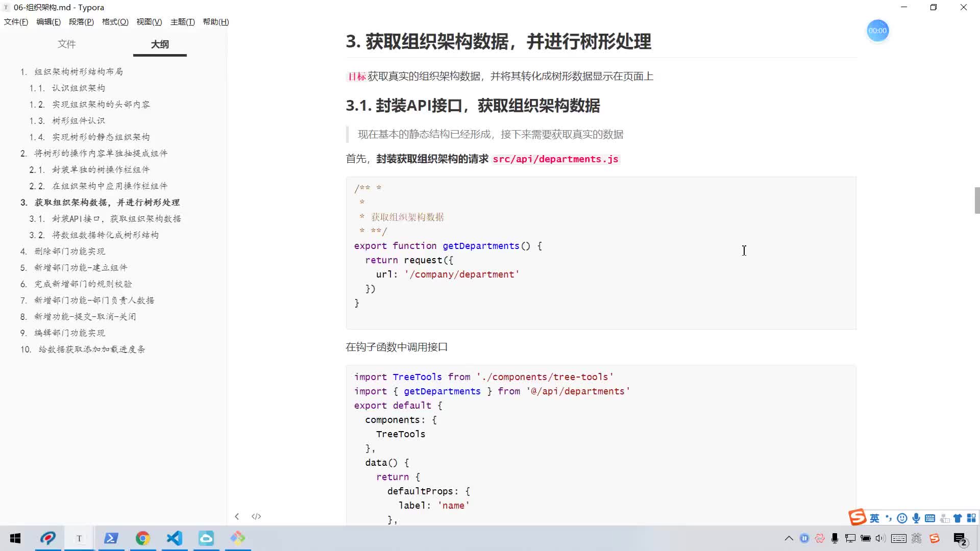The image size is (980, 551).
Task: Open tray microphone settings
Action: 835,538
